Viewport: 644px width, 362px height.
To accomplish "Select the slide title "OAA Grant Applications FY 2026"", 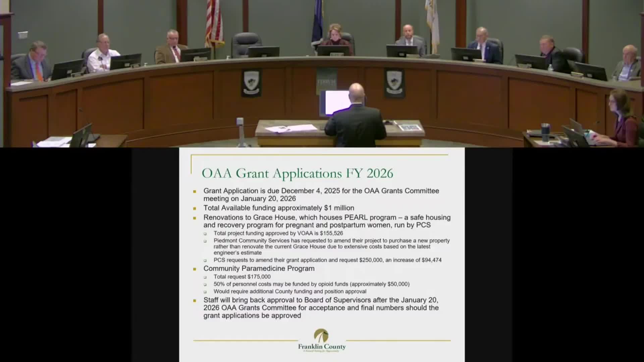I will point(298,173).
